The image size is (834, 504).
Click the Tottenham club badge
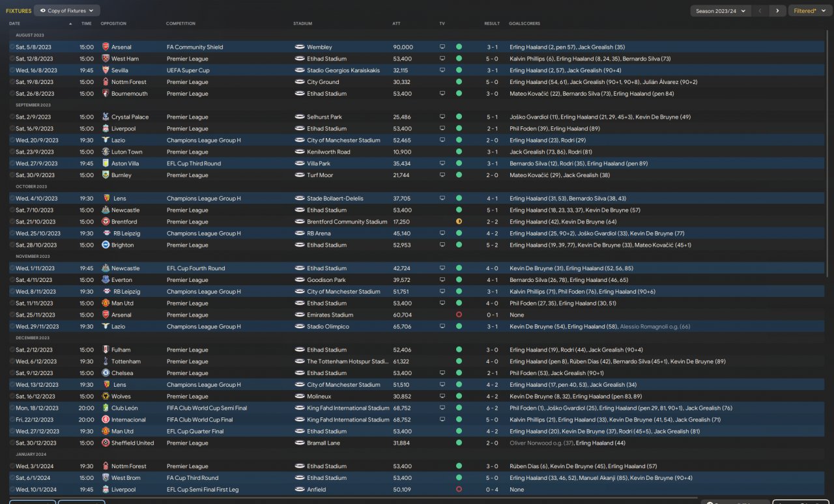(x=106, y=361)
